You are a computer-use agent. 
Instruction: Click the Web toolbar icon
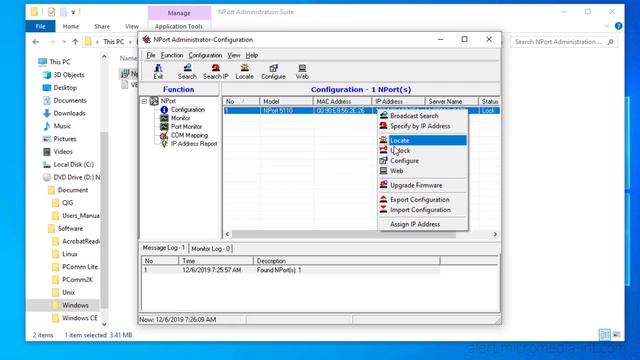[x=302, y=71]
